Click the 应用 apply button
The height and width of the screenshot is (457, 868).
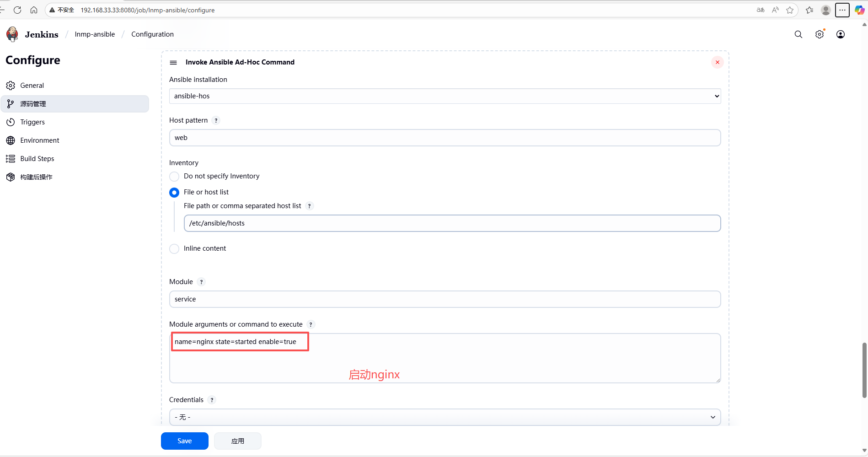click(238, 441)
